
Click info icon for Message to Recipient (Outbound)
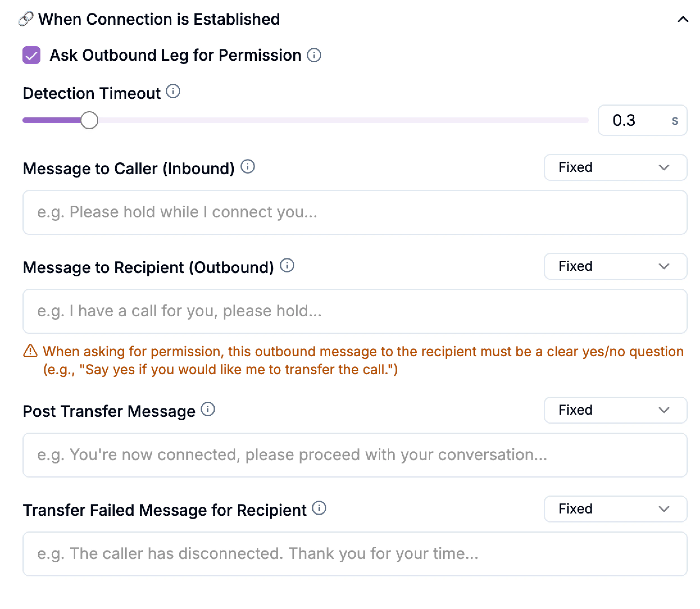coord(287,265)
